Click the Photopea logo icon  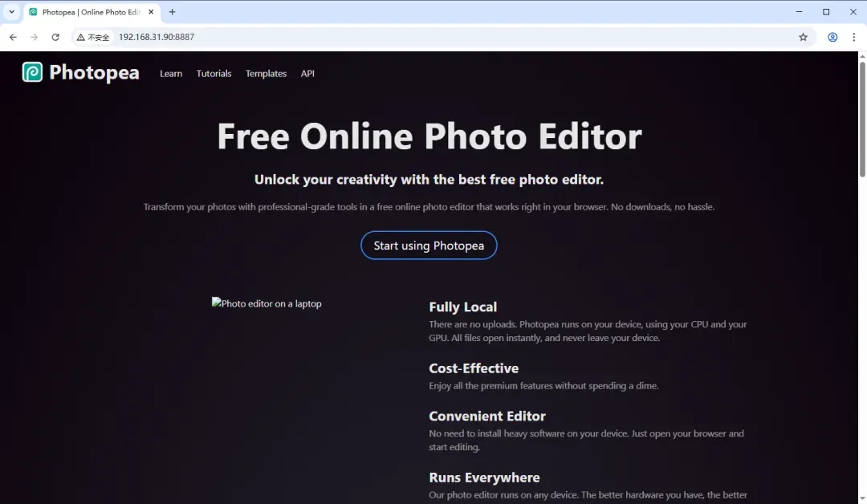click(32, 72)
